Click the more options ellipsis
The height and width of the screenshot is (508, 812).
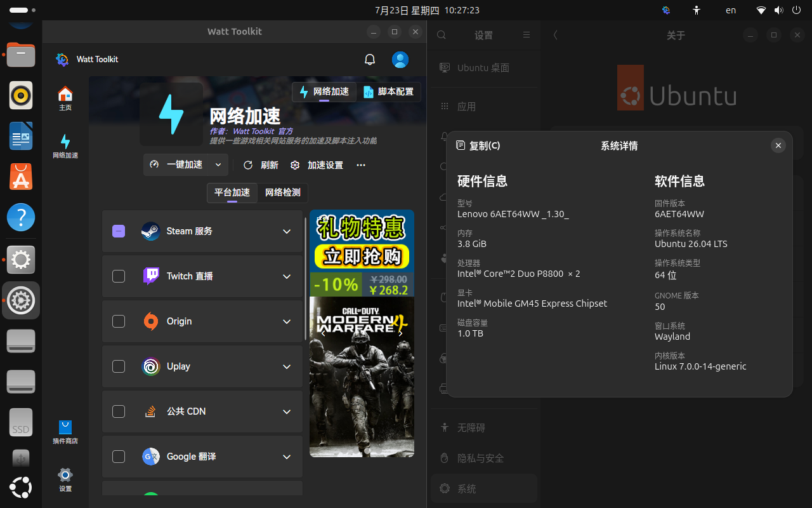click(361, 165)
